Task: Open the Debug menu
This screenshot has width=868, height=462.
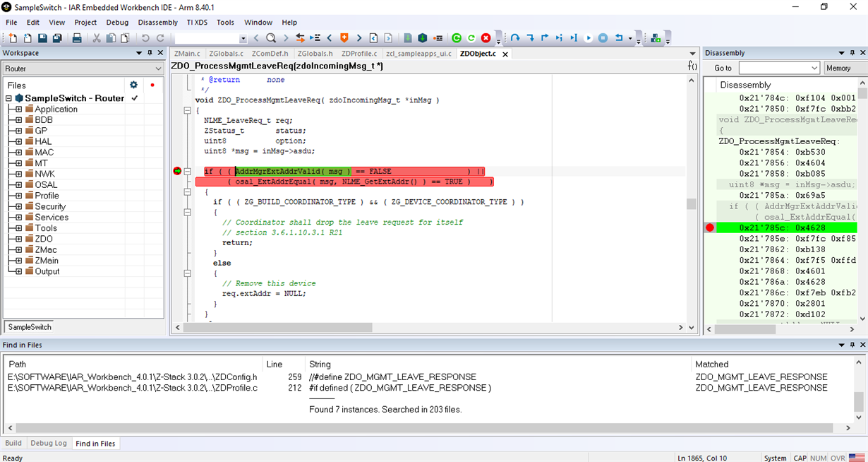Action: coord(117,22)
